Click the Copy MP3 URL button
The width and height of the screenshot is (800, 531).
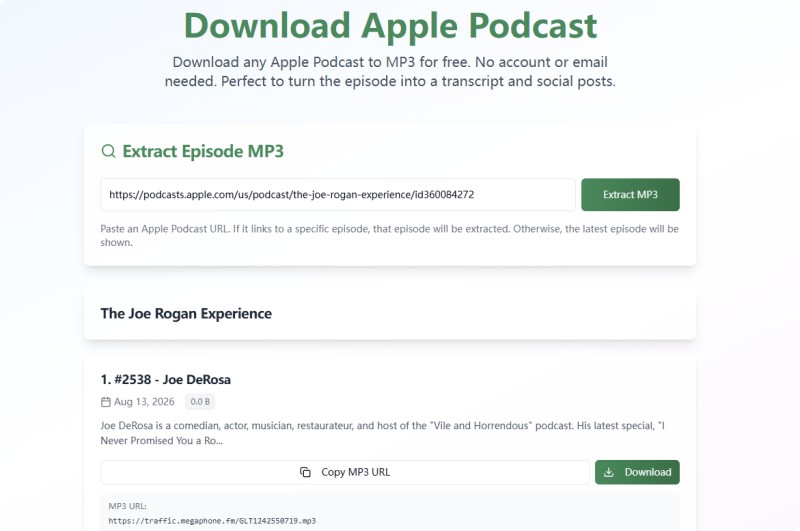(345, 472)
